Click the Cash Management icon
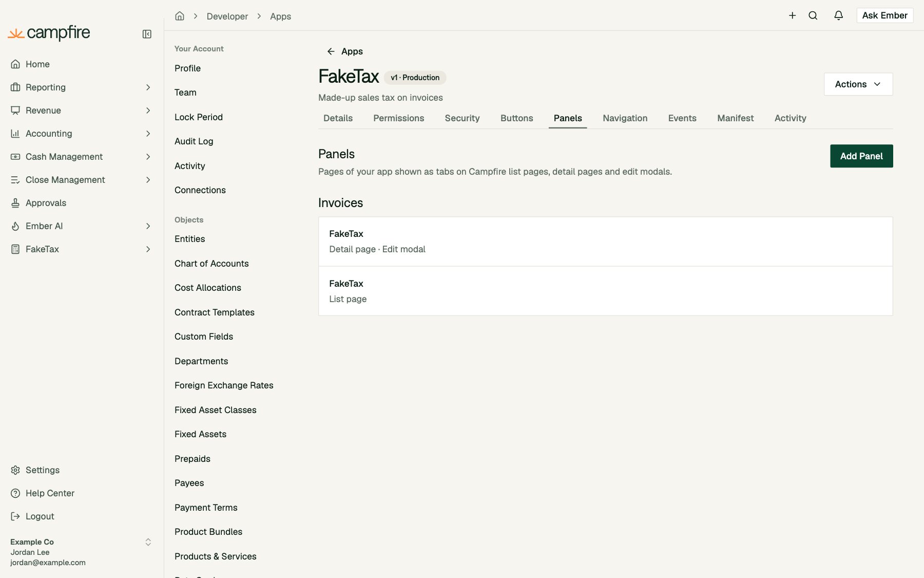924x578 pixels. pos(15,157)
